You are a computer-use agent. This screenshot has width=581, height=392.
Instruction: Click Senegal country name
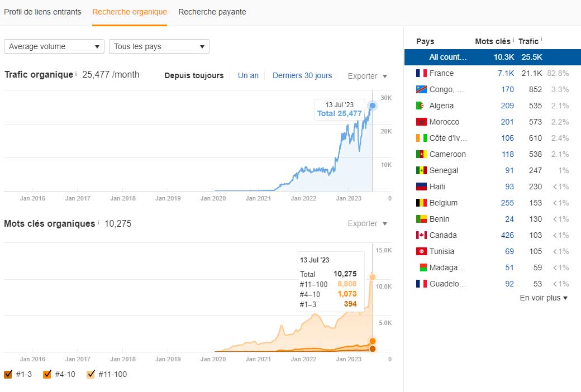[x=444, y=170]
